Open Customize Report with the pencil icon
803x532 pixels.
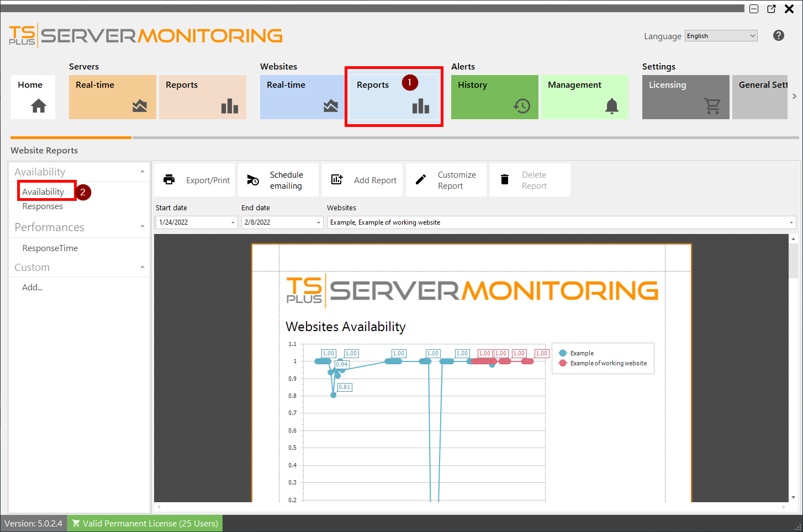pos(420,179)
